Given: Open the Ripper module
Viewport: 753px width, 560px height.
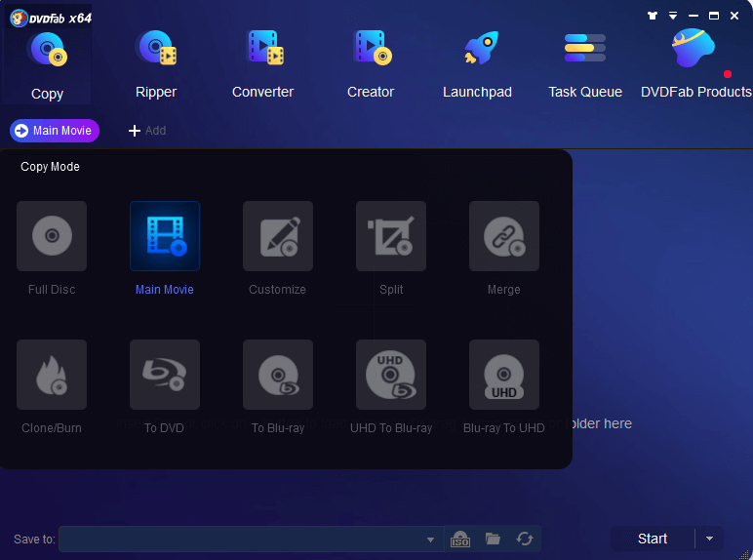Looking at the screenshot, I should click(x=156, y=64).
